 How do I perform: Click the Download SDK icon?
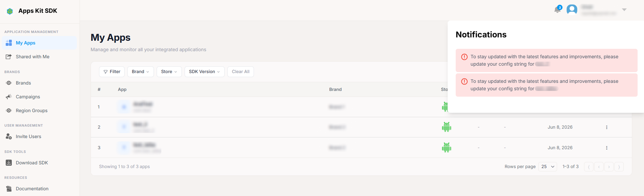[x=9, y=163]
